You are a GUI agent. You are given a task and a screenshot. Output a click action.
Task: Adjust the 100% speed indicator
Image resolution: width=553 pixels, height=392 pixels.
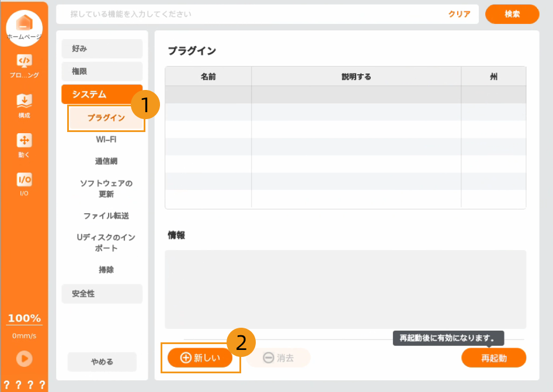tap(24, 318)
